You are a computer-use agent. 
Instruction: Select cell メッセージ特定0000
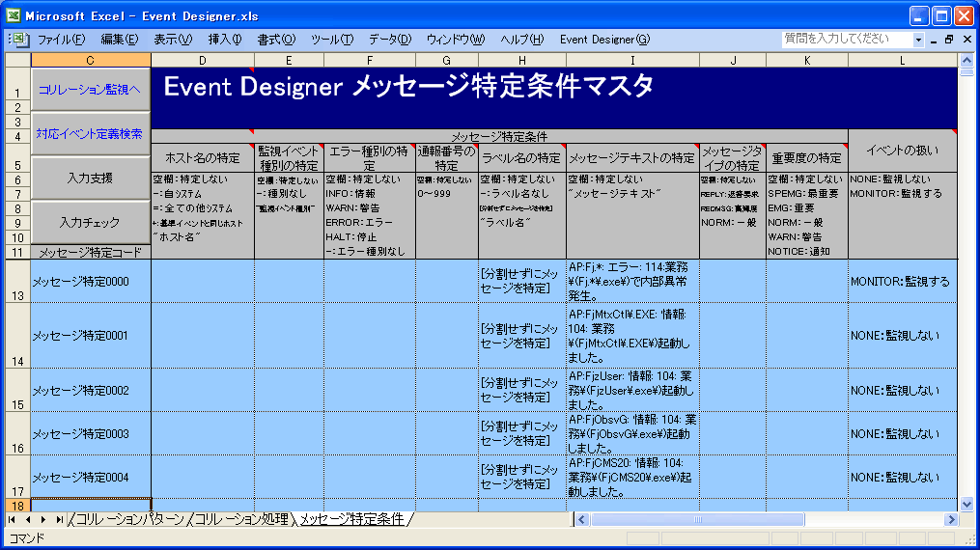91,282
